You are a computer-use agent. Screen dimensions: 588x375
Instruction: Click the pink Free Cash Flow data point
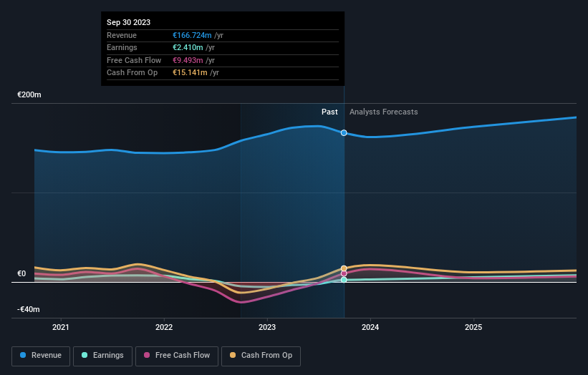344,274
